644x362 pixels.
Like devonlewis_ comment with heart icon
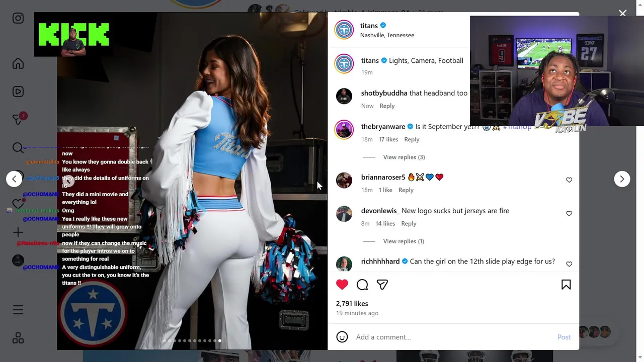tap(569, 214)
